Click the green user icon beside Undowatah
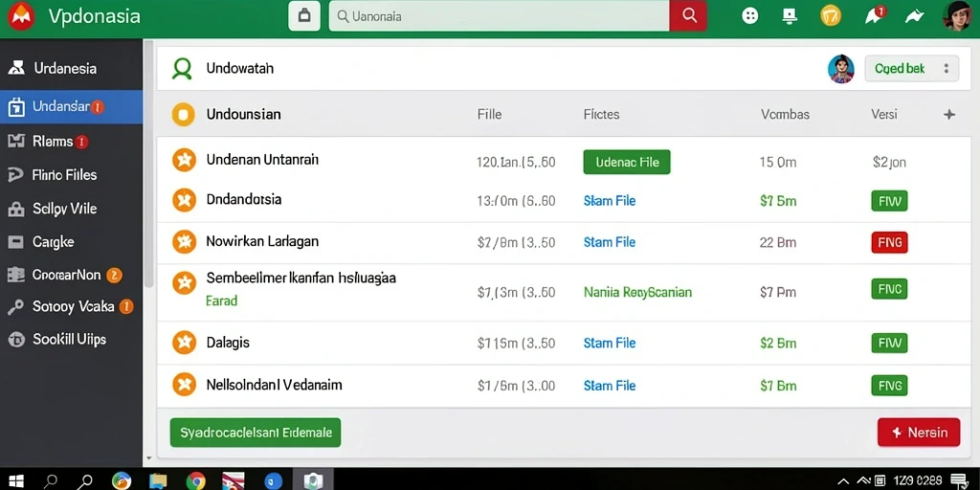 [182, 68]
